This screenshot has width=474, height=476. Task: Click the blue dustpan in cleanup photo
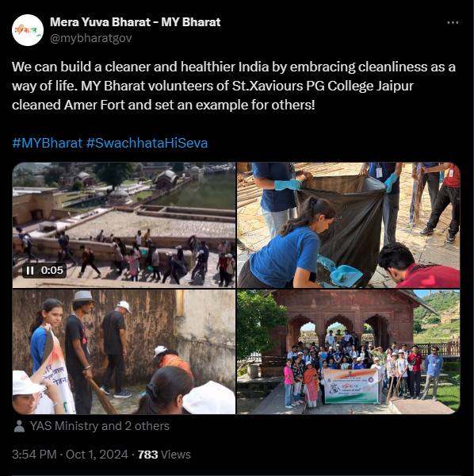coord(346,274)
